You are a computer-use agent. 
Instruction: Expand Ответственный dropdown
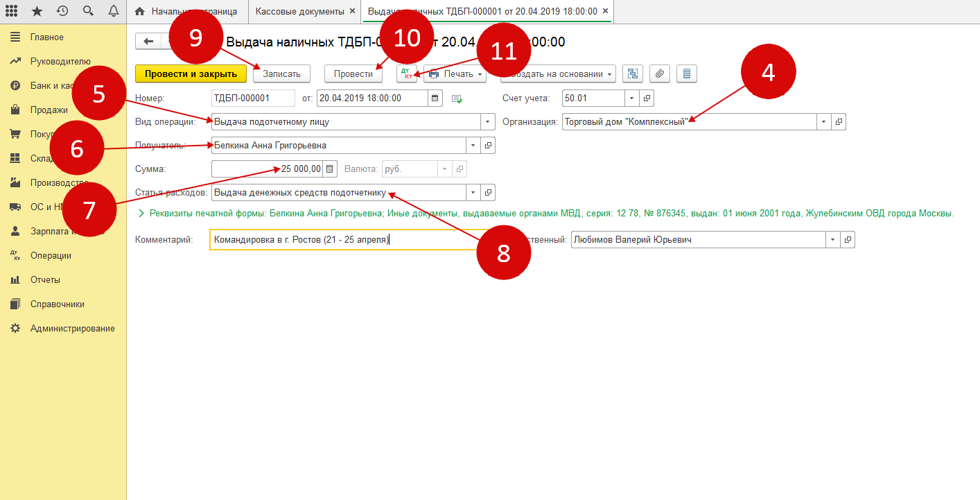[832, 240]
